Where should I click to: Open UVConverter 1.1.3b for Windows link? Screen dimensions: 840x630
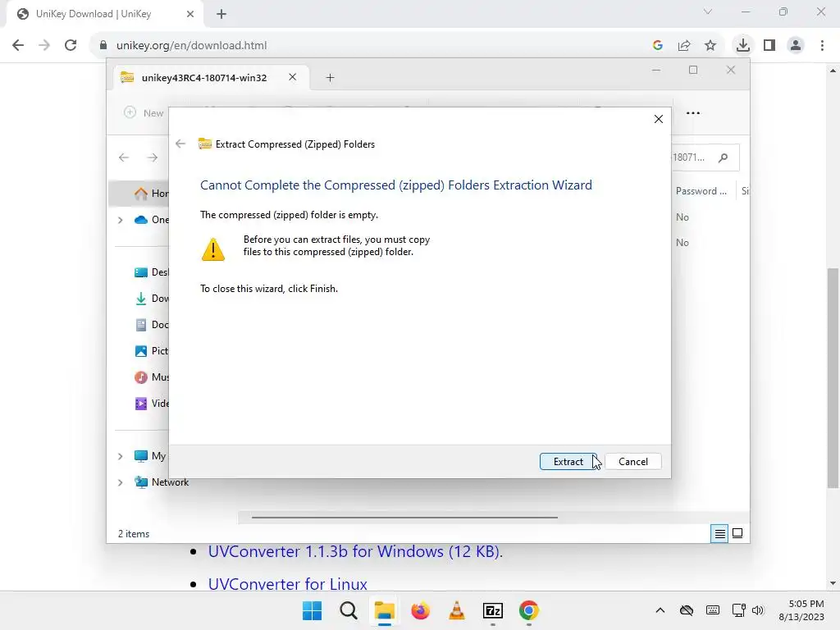tap(355, 551)
